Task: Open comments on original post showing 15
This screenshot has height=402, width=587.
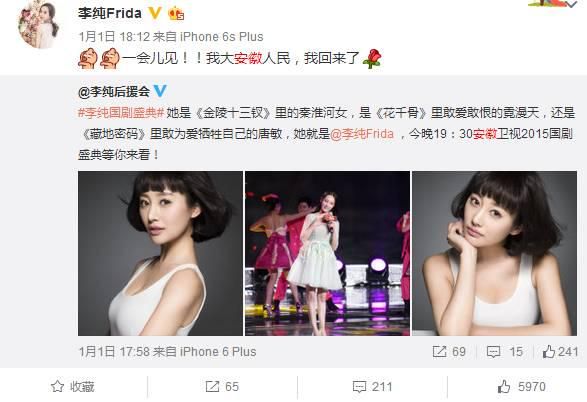Action: (504, 351)
